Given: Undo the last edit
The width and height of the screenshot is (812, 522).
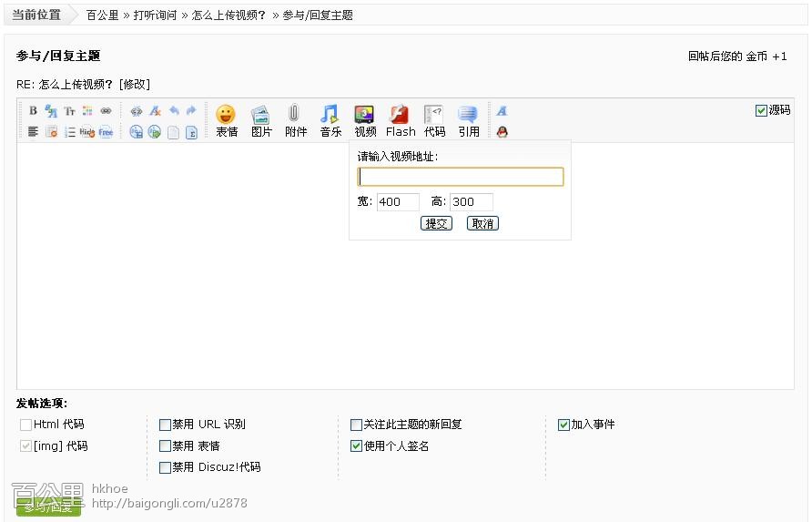Looking at the screenshot, I should click(x=174, y=110).
